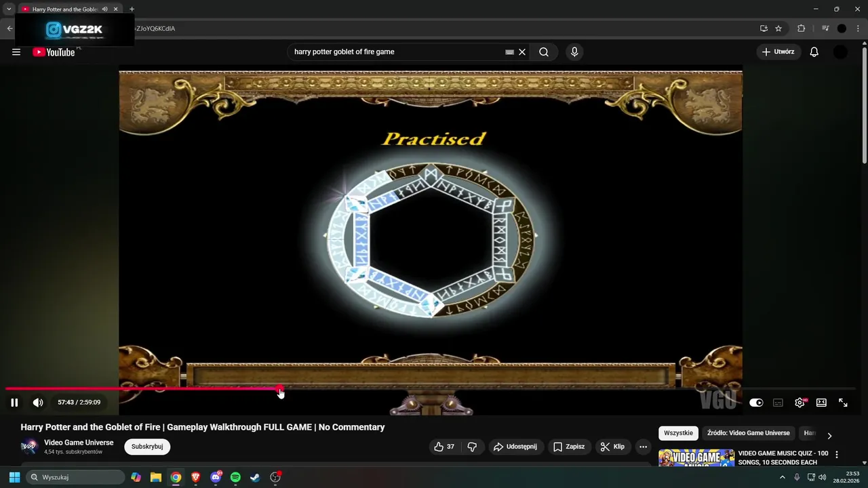The image size is (868, 488).
Task: Open the Chrome profile avatar
Action: pyautogui.click(x=842, y=28)
